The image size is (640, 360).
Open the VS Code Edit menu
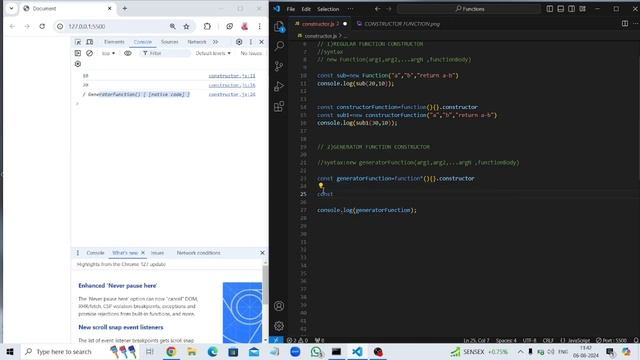coord(306,9)
